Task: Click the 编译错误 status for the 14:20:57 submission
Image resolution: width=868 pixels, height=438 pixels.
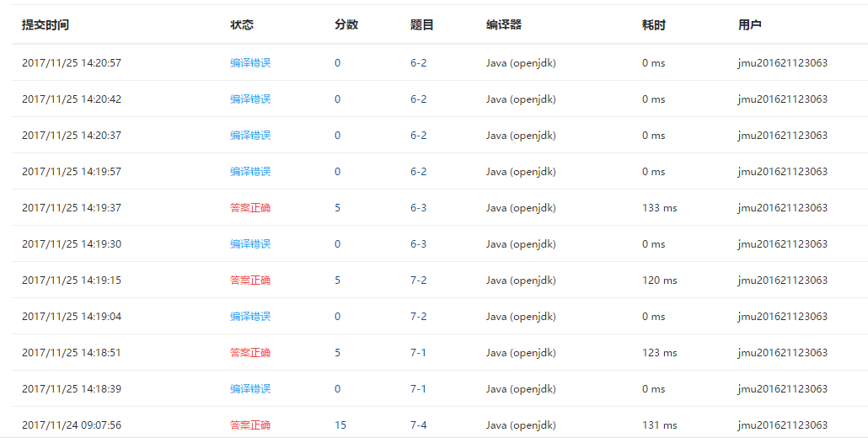Action: point(250,63)
